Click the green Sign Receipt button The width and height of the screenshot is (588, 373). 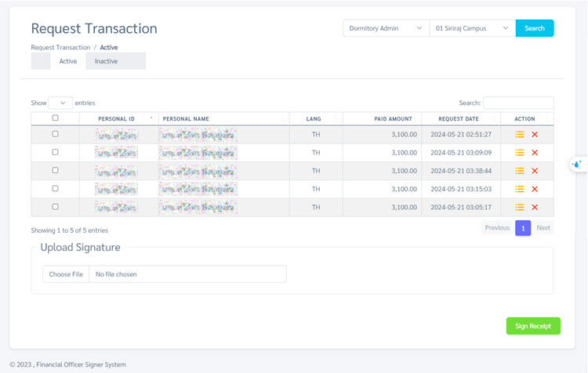pyautogui.click(x=533, y=326)
